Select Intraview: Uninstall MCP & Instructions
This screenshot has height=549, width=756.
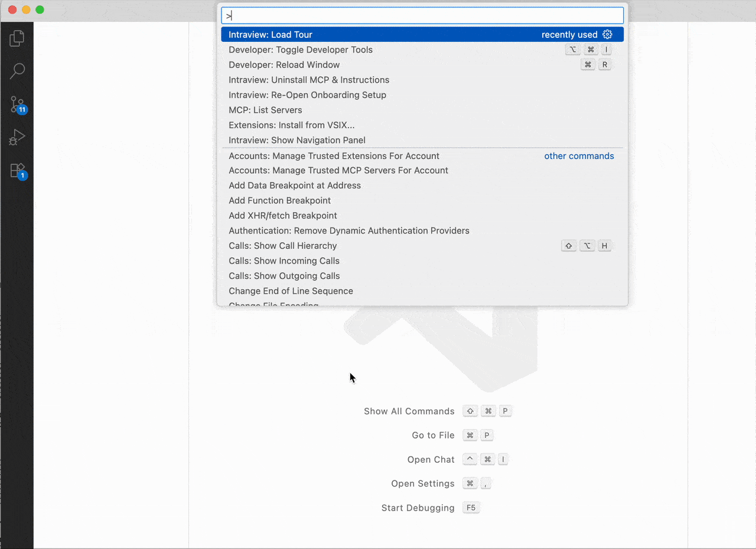422,80
